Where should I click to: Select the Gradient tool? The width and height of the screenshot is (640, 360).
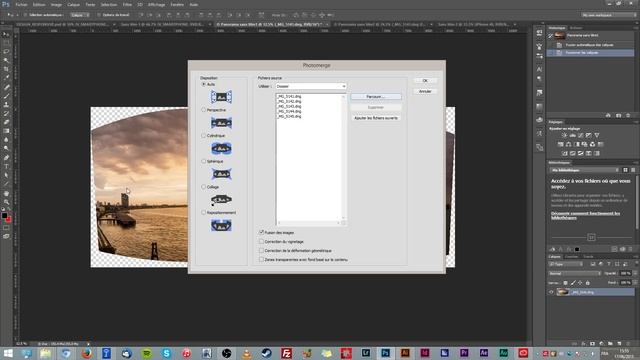coord(6,131)
